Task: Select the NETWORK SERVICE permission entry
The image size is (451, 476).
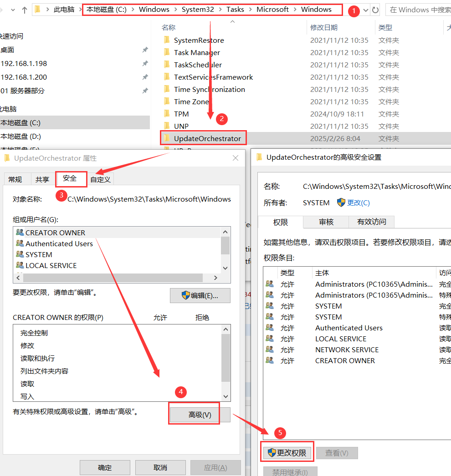Action: coord(357,349)
